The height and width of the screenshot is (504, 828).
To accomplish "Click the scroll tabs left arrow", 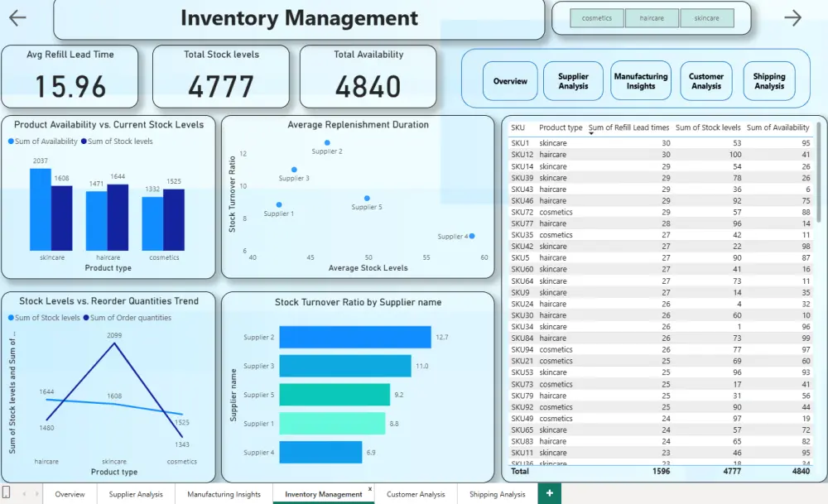I will tap(24, 493).
